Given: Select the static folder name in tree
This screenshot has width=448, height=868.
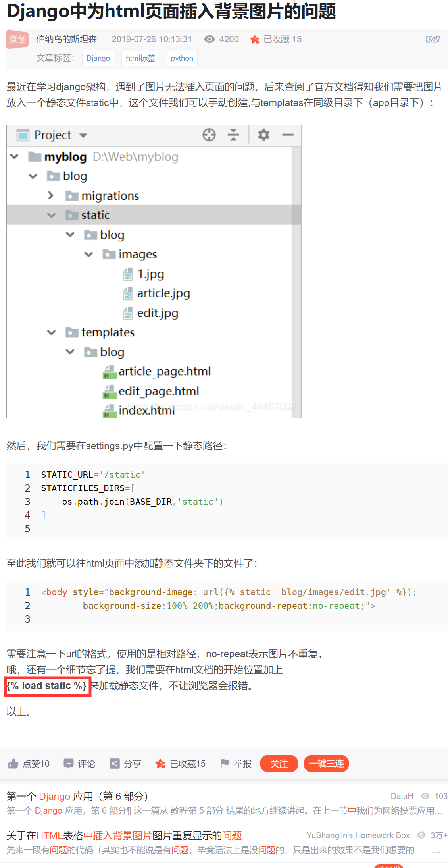Looking at the screenshot, I should [95, 215].
